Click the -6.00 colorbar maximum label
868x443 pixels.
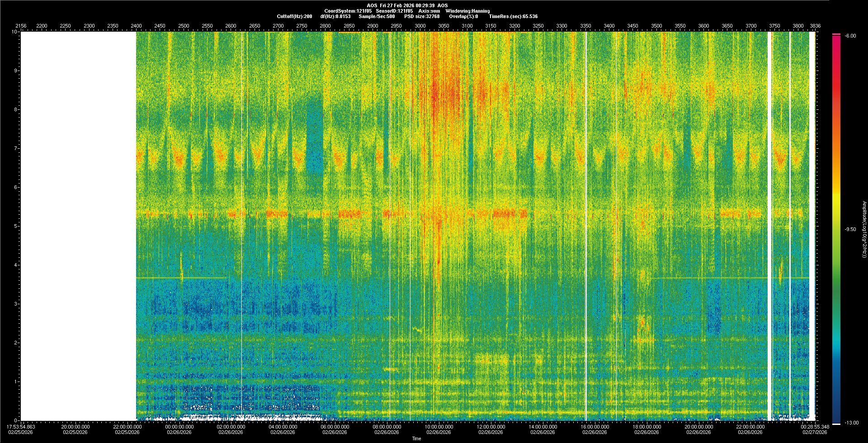pos(850,36)
